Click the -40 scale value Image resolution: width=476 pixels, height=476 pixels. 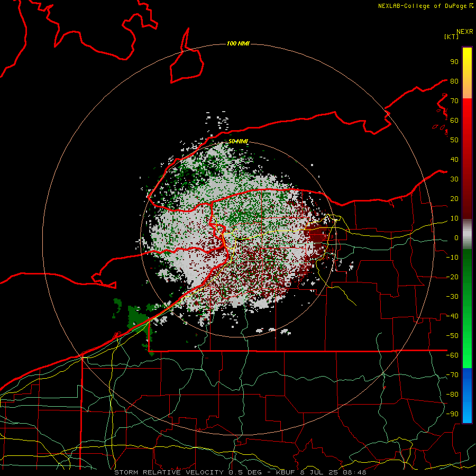(452, 316)
